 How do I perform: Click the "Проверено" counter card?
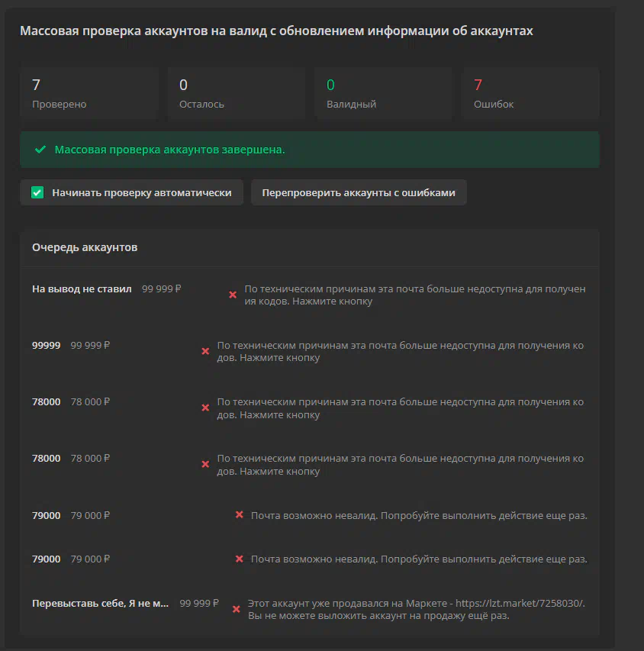click(x=89, y=93)
